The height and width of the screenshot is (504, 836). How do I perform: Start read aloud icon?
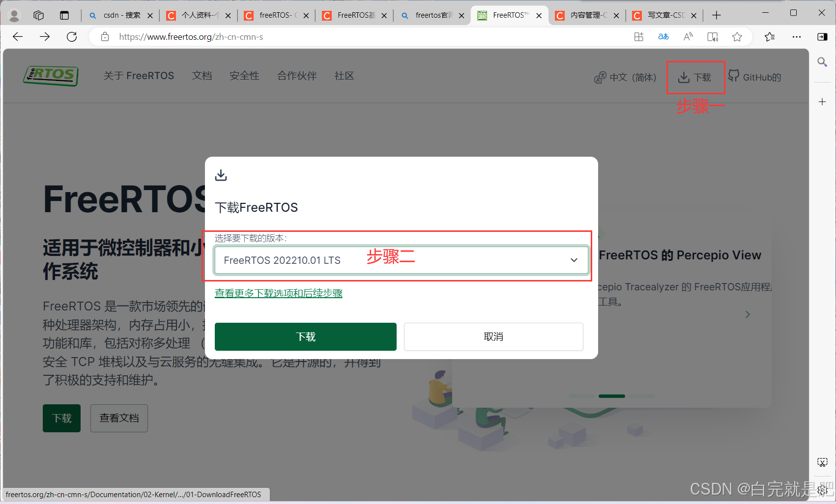tap(688, 37)
